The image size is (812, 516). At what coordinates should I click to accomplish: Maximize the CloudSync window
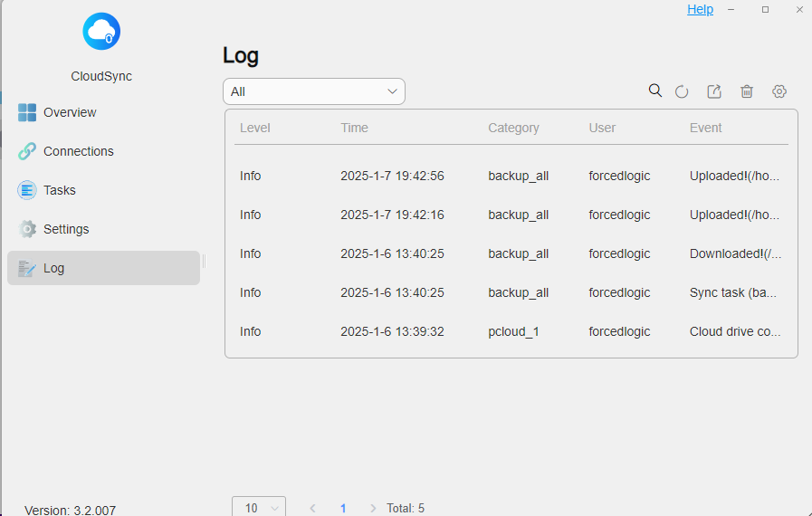pyautogui.click(x=766, y=9)
